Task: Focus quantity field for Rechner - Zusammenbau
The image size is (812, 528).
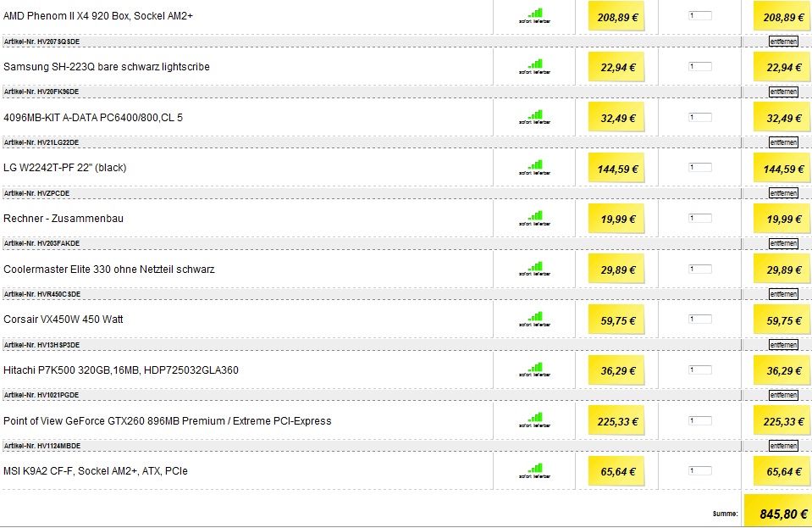Action: pos(699,218)
